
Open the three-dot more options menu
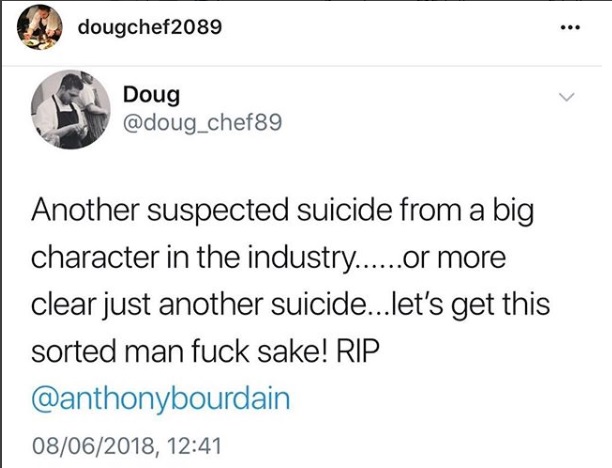570,28
